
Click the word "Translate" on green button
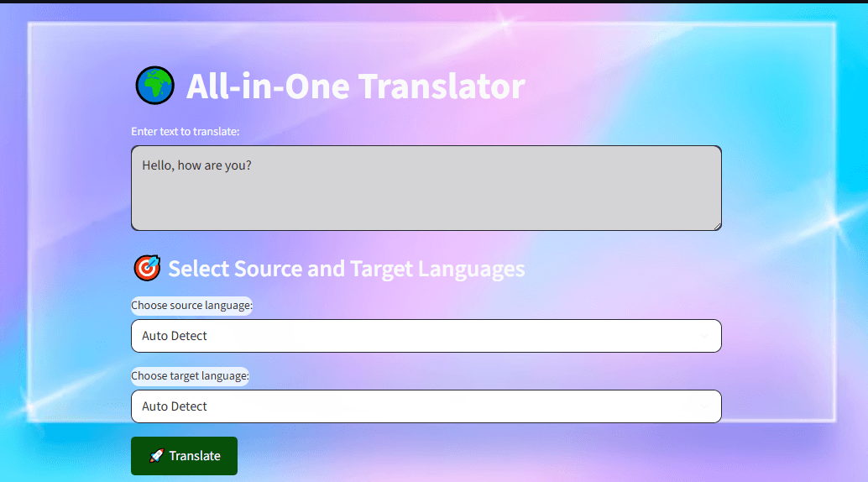pyautogui.click(x=195, y=456)
